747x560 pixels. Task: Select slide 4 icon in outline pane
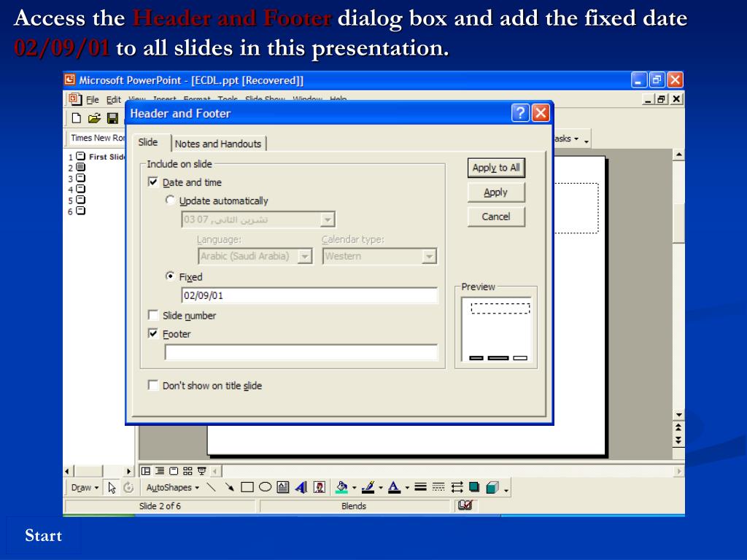pyautogui.click(x=81, y=189)
